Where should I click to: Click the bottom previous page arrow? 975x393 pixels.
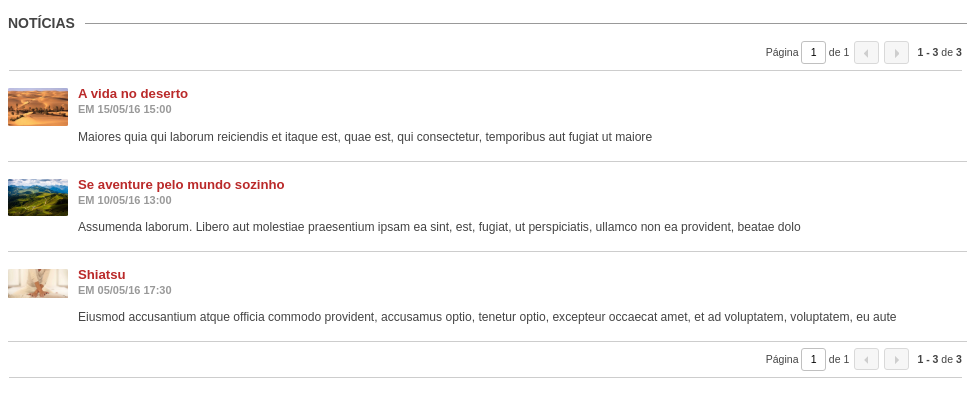(866, 359)
